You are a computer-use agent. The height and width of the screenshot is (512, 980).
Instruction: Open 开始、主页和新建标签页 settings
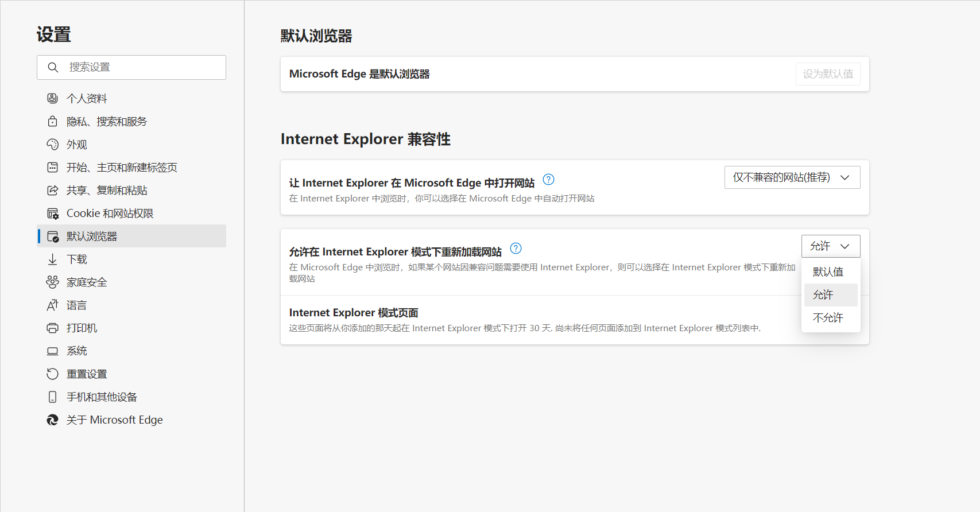pos(131,167)
